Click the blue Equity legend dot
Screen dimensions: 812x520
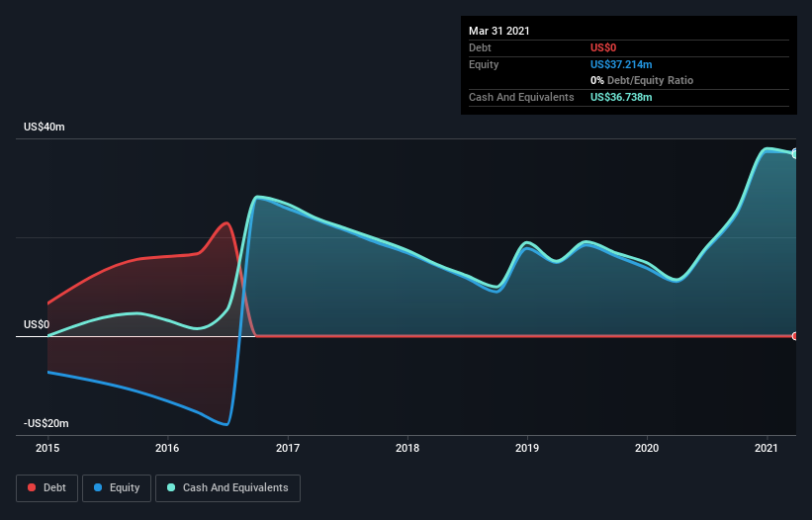coord(98,487)
